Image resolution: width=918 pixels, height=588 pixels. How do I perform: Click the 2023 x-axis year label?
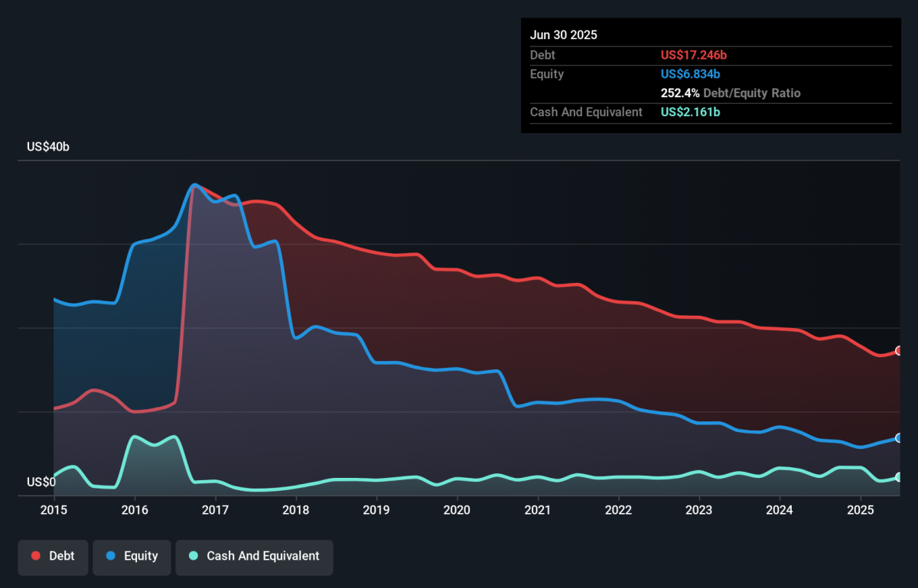pos(698,510)
